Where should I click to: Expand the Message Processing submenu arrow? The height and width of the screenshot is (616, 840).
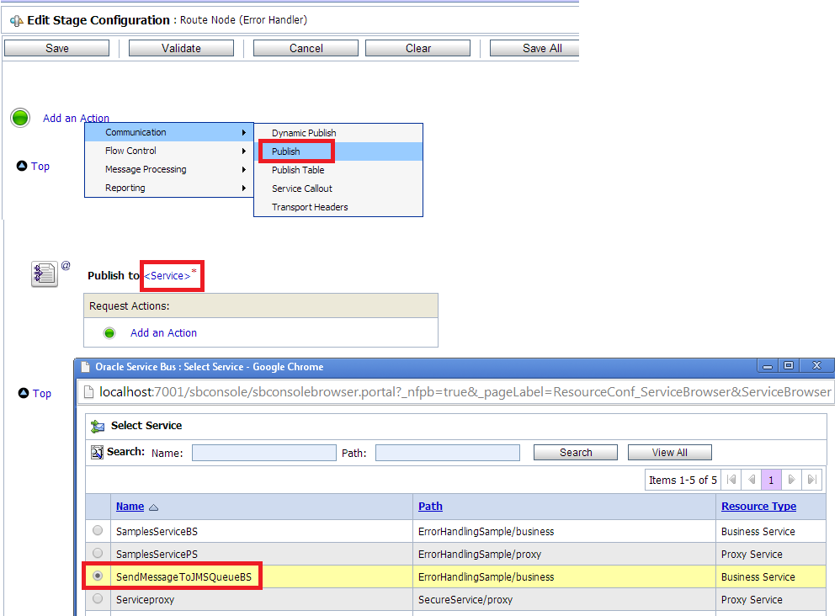point(244,169)
